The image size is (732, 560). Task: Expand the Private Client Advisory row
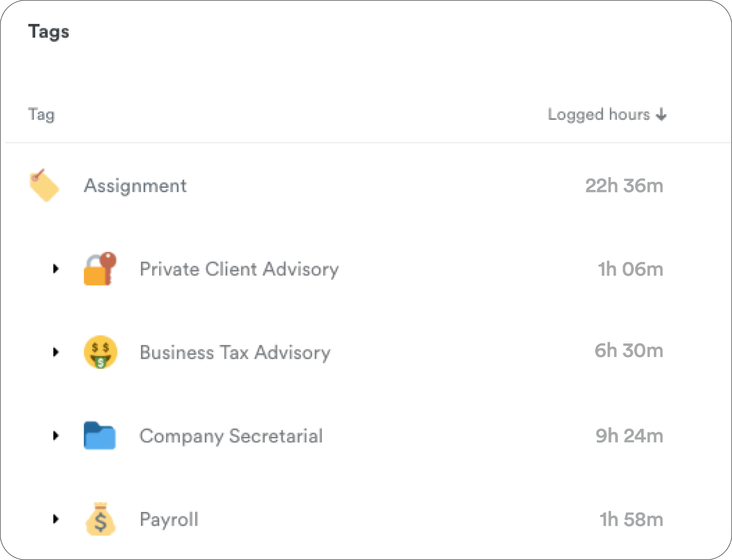[x=55, y=269]
